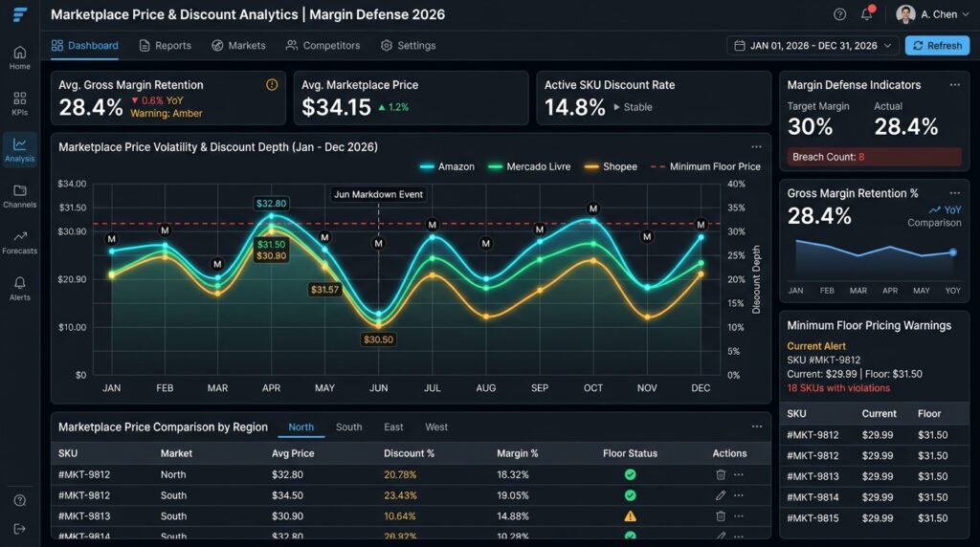Click the 20.78% discount value
The height and width of the screenshot is (547, 980).
click(400, 474)
